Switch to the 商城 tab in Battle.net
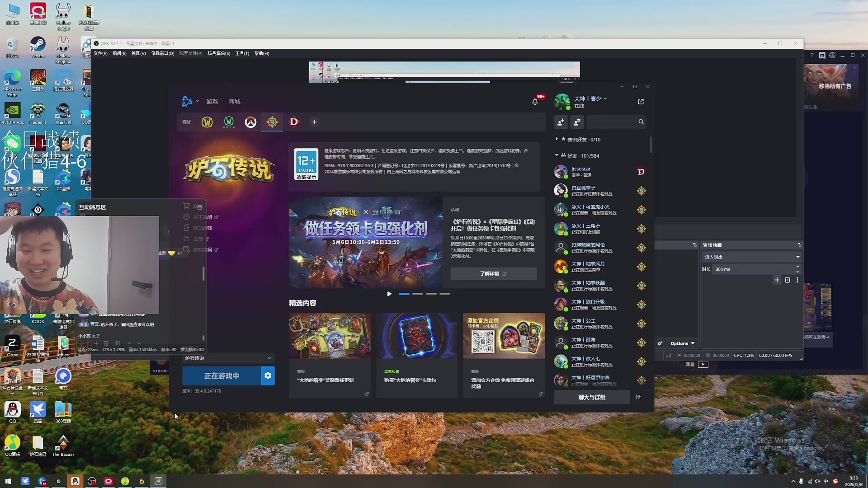This screenshot has width=868, height=488. point(235,102)
